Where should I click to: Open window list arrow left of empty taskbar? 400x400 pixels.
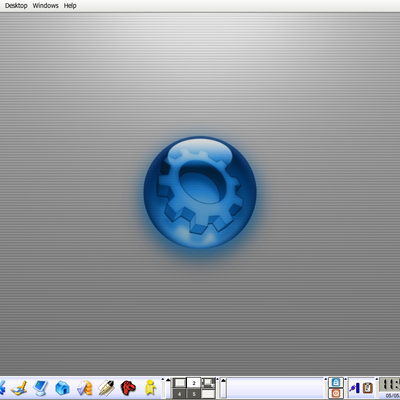[223, 388]
